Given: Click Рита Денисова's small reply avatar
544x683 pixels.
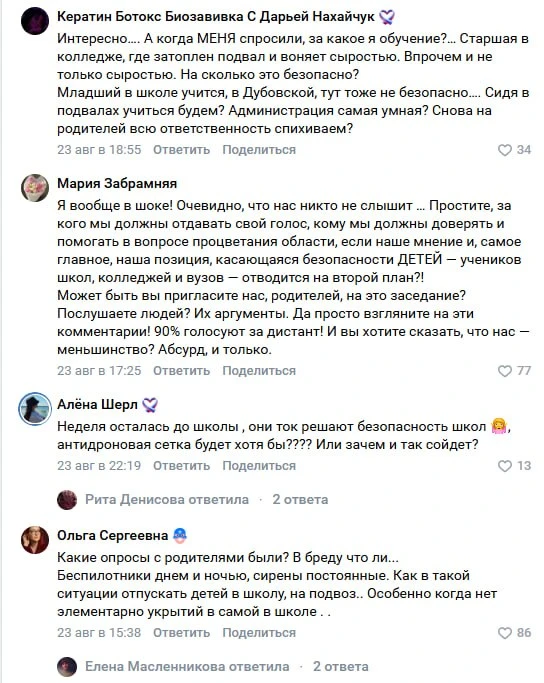Looking at the screenshot, I should 67,500.
